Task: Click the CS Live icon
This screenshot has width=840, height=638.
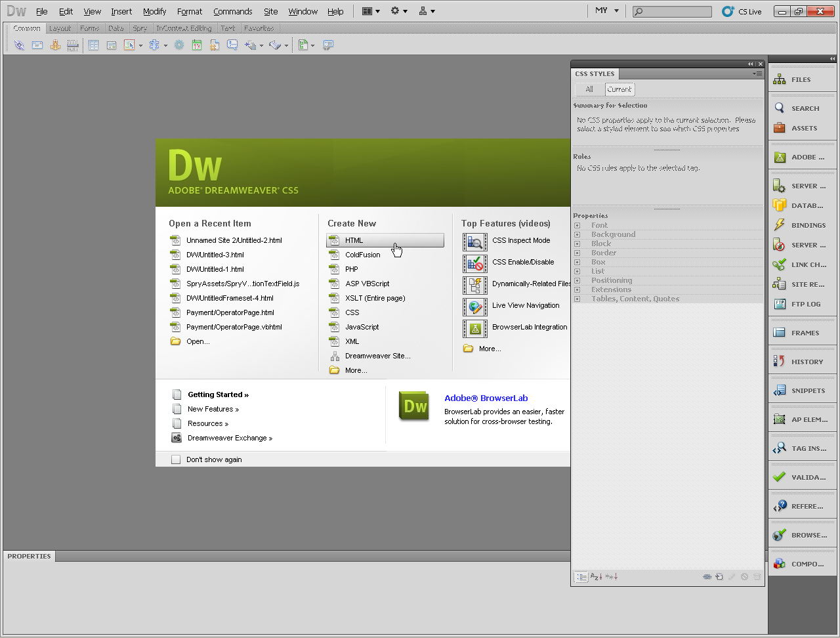Action: pos(728,11)
